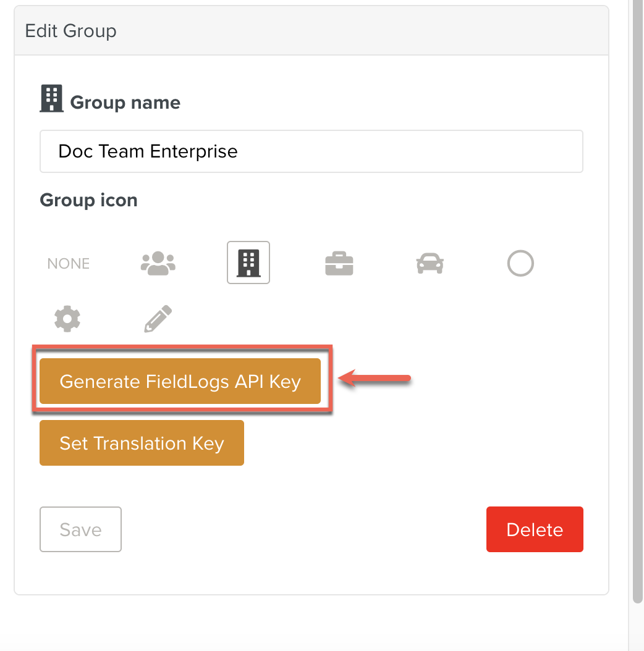Screen dimensions: 644x651
Task: Click the Group icon section label
Action: tap(88, 200)
